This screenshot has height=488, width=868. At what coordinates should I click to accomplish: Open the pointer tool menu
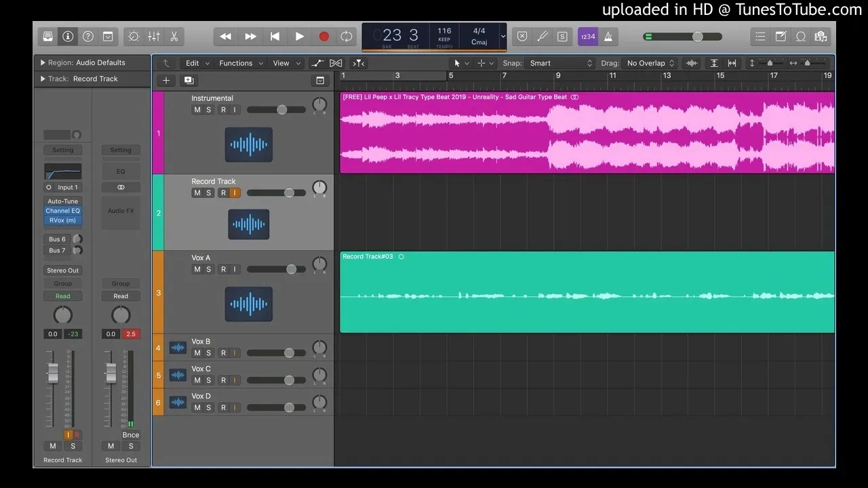coord(461,63)
